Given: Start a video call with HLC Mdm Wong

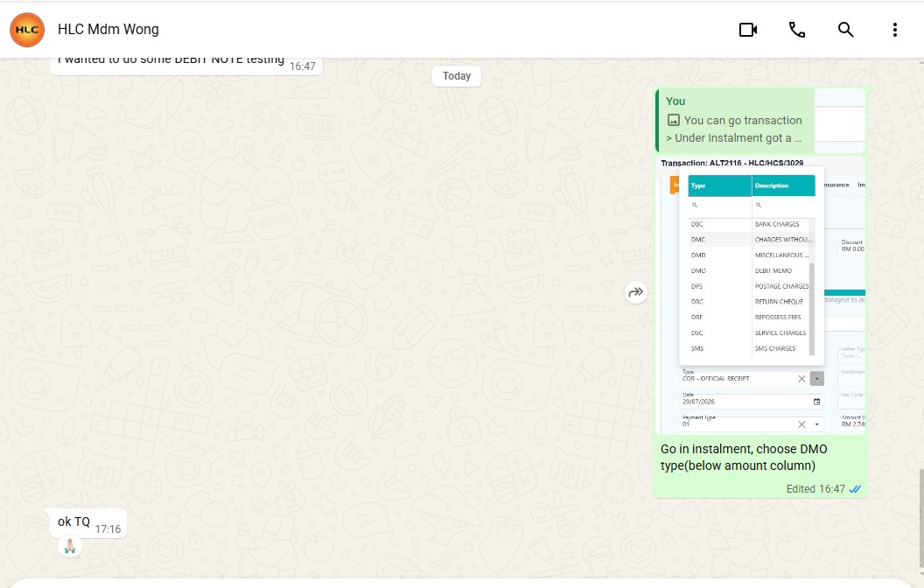Looking at the screenshot, I should (748, 30).
